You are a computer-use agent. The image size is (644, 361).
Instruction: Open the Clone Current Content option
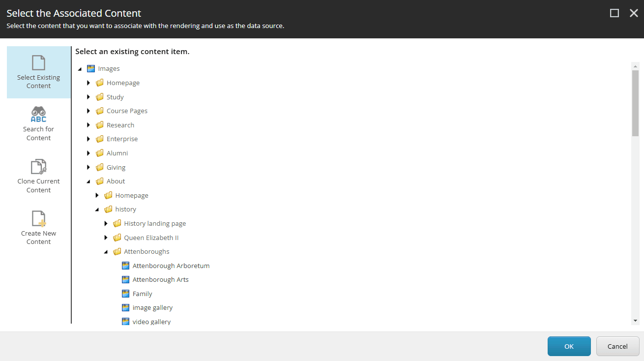coord(38,175)
